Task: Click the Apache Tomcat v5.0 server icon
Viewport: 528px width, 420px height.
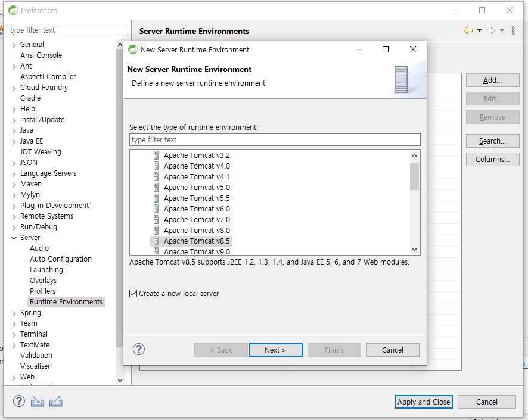Action: (156, 188)
